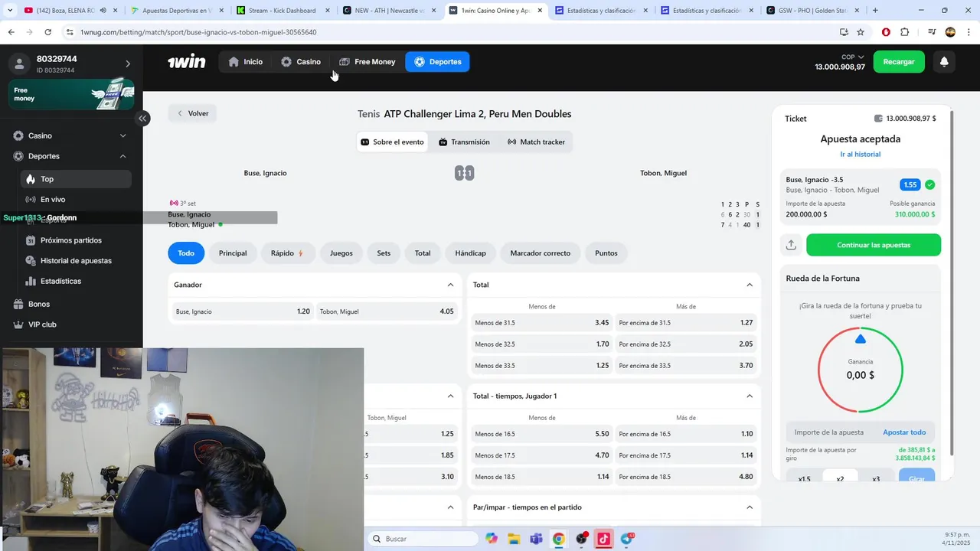Open Chrome extensions puzzle icon
The height and width of the screenshot is (551, 980).
point(904,32)
